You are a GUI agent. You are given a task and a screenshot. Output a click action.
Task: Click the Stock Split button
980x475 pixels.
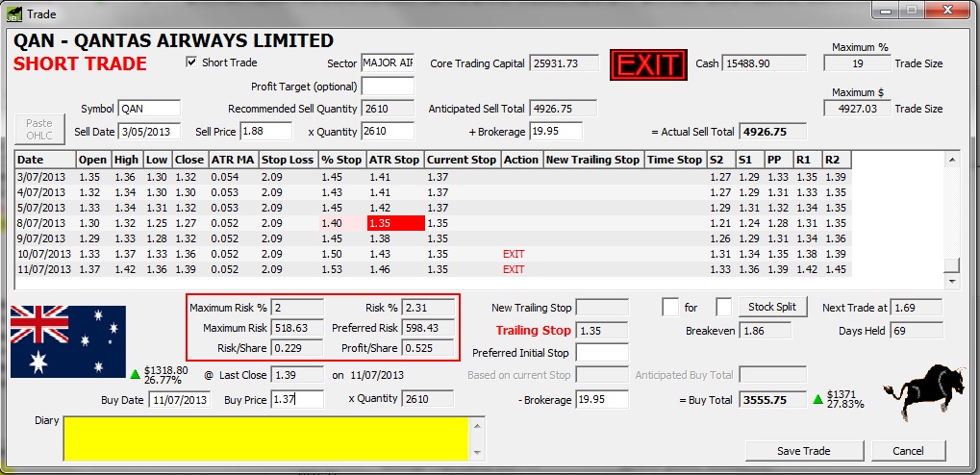[772, 307]
